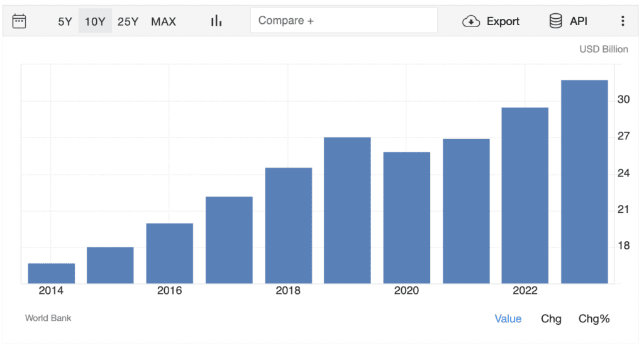
Task: Click the 2016 x-axis label
Action: point(169,291)
